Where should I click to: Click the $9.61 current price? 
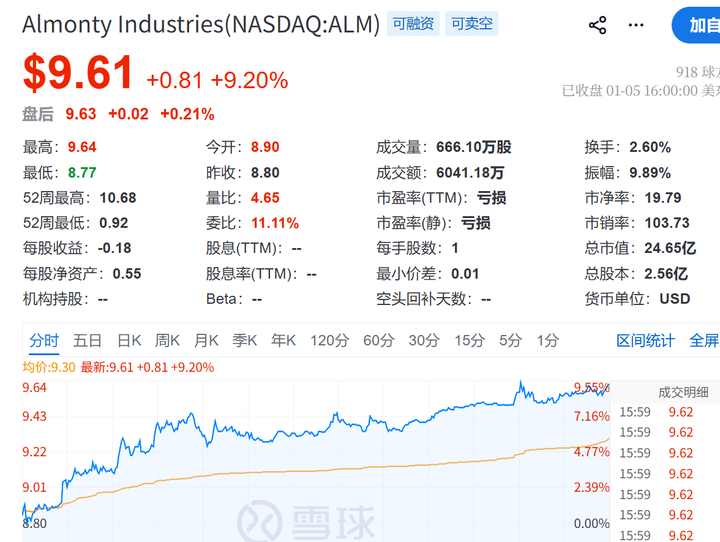79,73
